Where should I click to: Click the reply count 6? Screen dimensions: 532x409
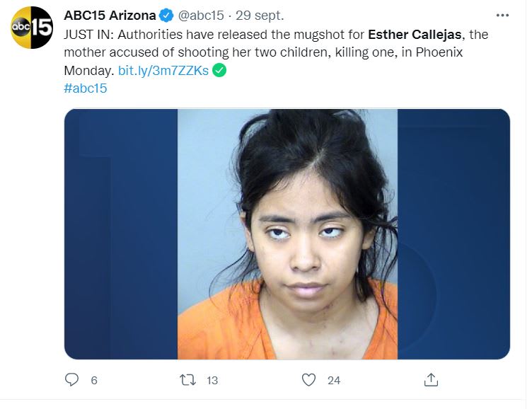(x=94, y=381)
